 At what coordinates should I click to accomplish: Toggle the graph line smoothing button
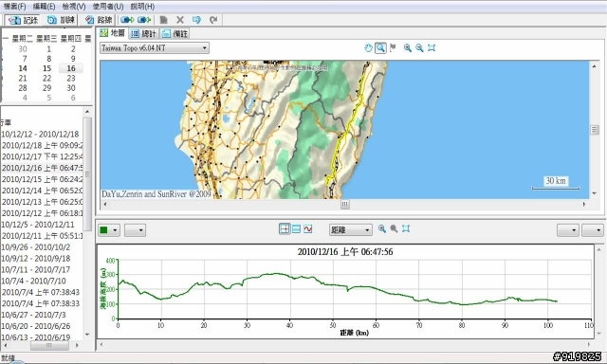pyautogui.click(x=307, y=229)
